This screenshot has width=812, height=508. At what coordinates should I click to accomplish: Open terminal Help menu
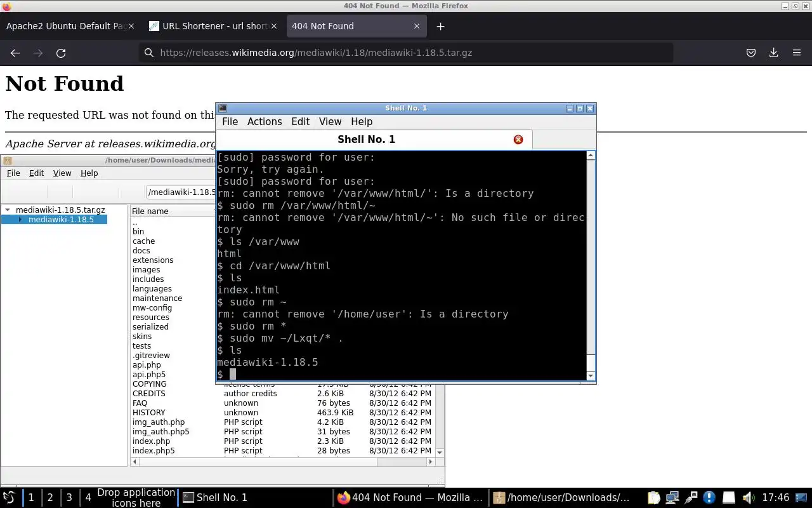click(x=362, y=121)
